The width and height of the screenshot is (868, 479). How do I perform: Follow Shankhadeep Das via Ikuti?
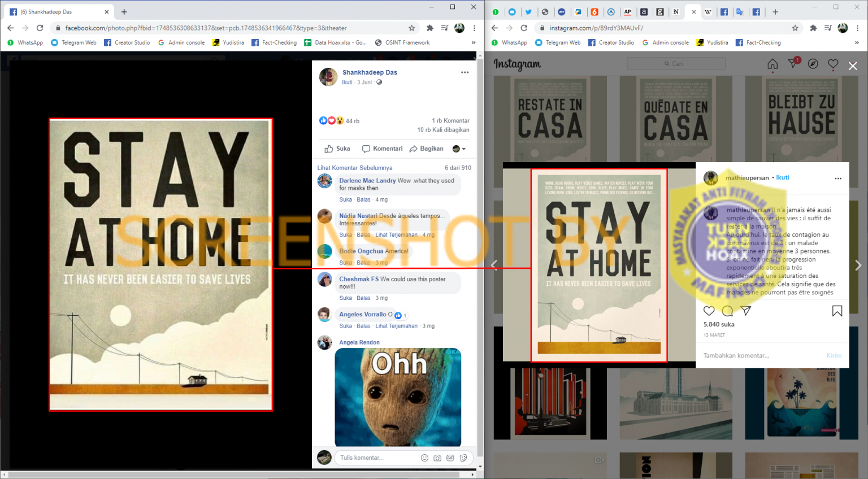point(347,82)
